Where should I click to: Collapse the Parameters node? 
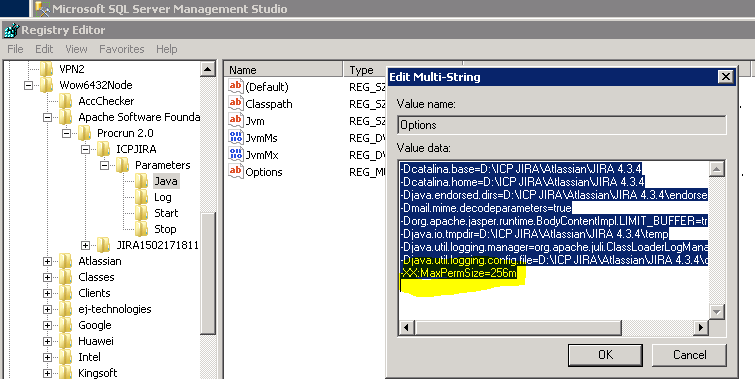[x=104, y=165]
